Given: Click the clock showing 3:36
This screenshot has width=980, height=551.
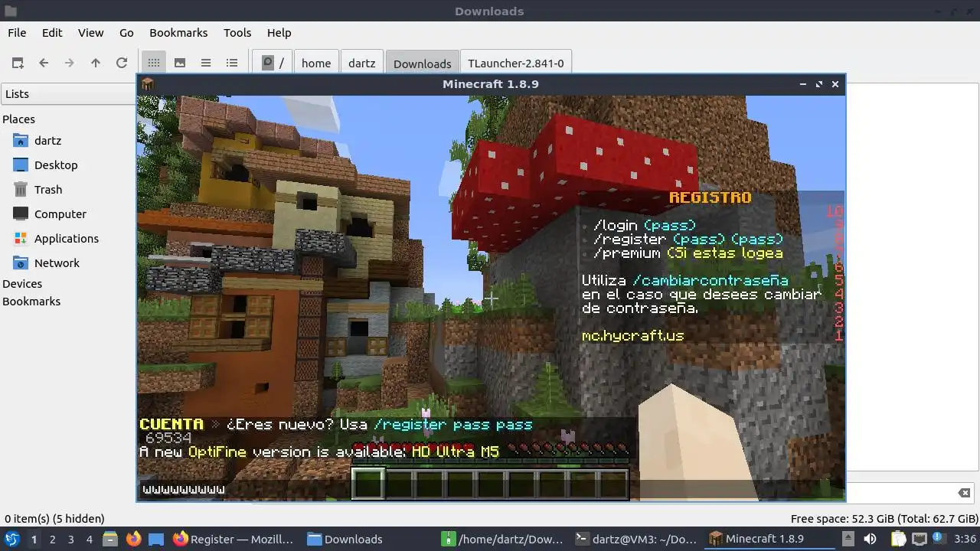Looking at the screenshot, I should pyautogui.click(x=965, y=539).
